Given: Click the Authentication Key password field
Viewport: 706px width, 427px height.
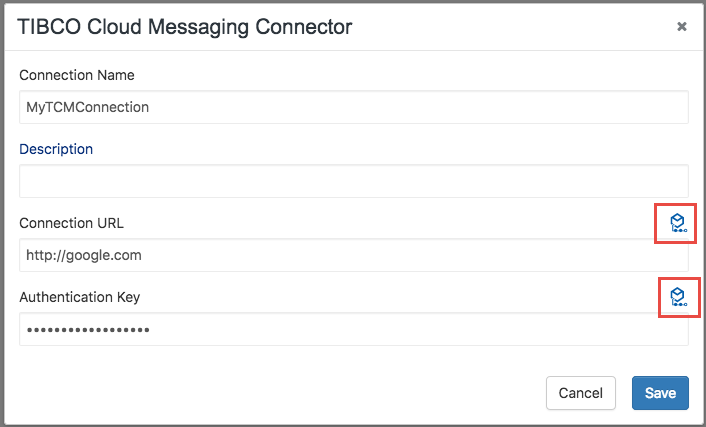Looking at the screenshot, I should tap(353, 329).
